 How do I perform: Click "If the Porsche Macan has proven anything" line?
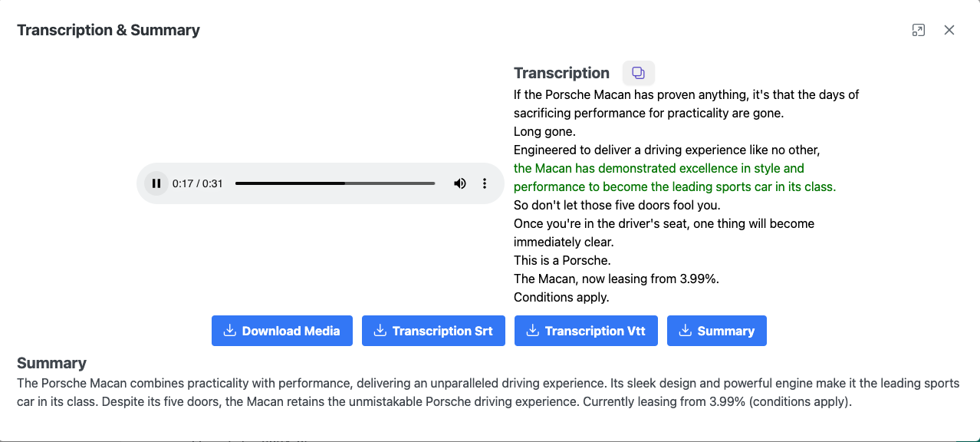tap(686, 104)
